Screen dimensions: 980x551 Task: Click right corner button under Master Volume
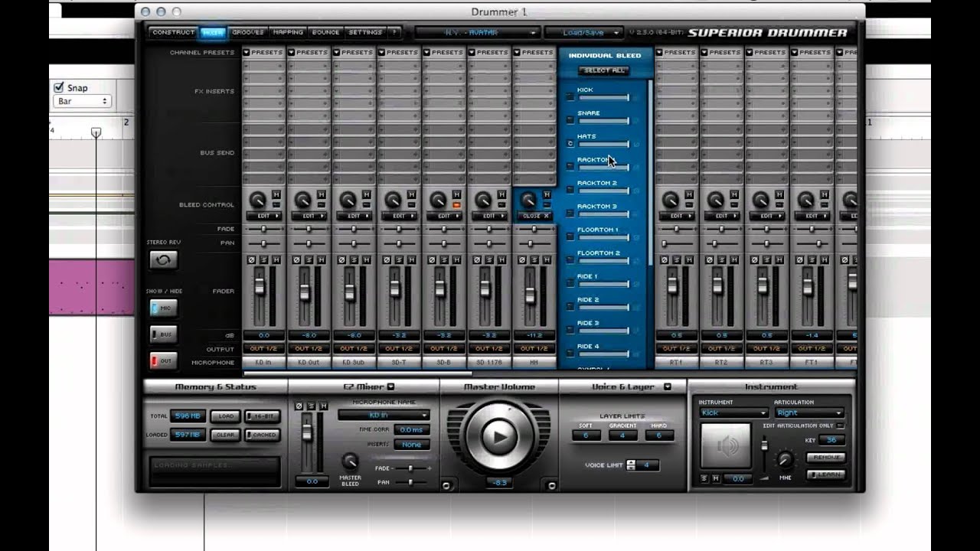pyautogui.click(x=550, y=484)
